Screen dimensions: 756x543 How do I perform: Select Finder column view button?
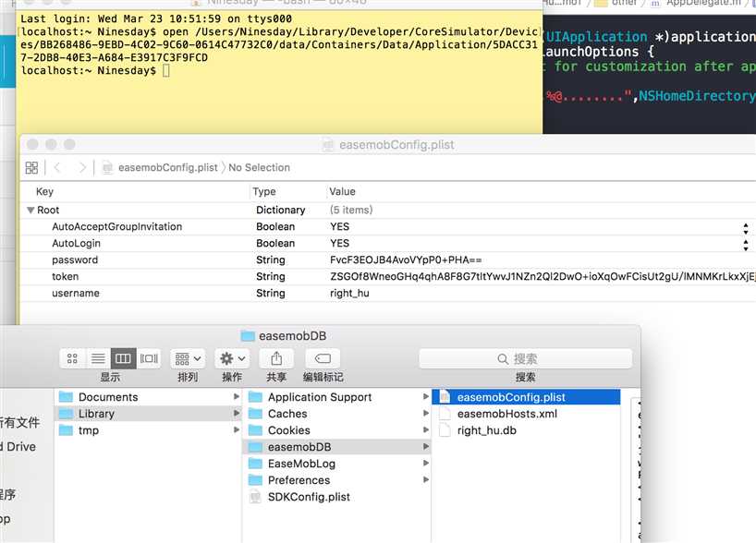pos(123,358)
